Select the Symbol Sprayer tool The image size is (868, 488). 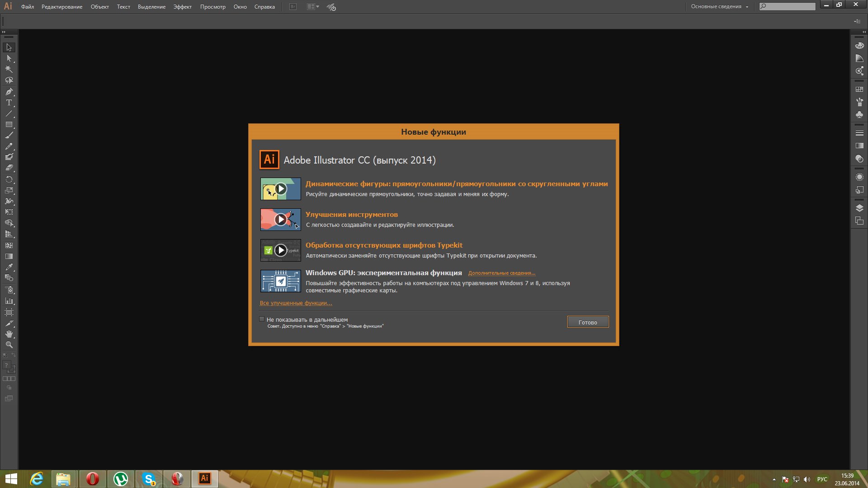(x=9, y=290)
